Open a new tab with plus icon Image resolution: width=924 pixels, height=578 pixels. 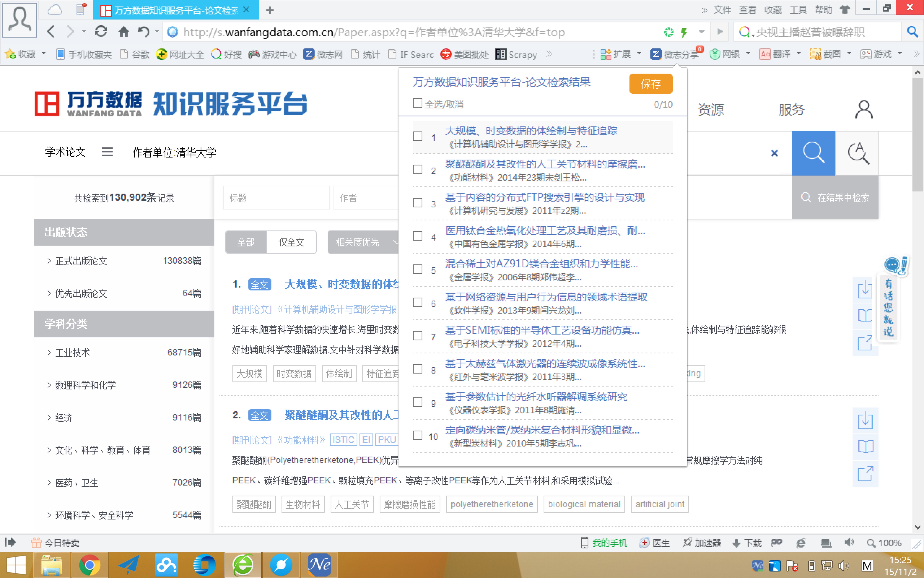pos(270,10)
